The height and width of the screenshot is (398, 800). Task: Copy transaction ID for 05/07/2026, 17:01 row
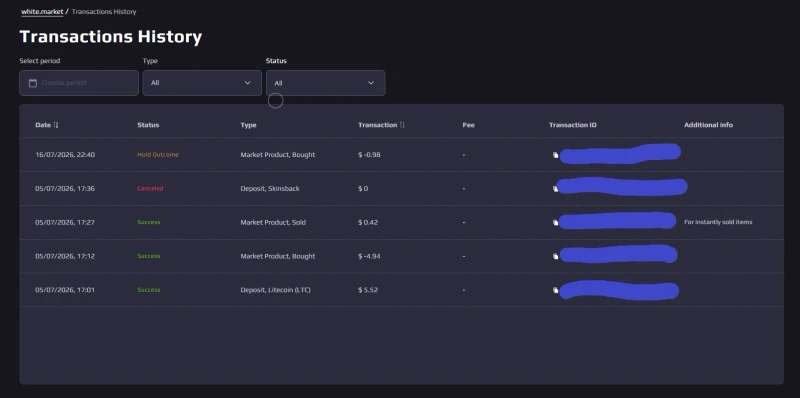[x=556, y=290]
